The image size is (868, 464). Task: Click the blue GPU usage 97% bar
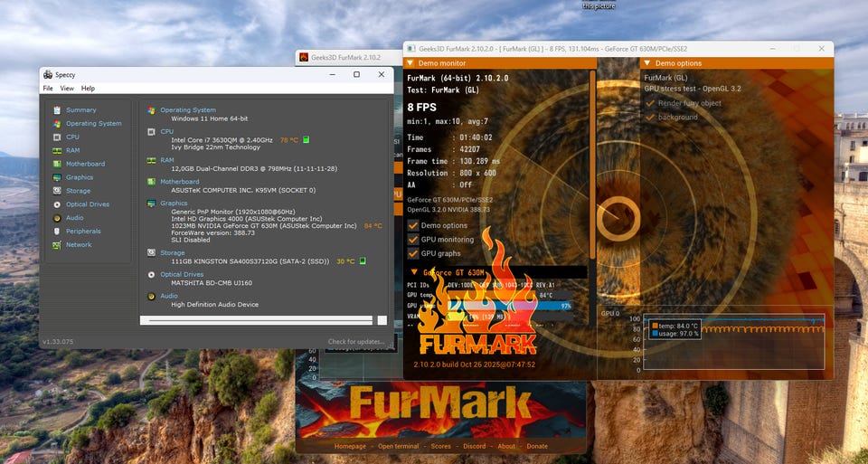[510, 305]
